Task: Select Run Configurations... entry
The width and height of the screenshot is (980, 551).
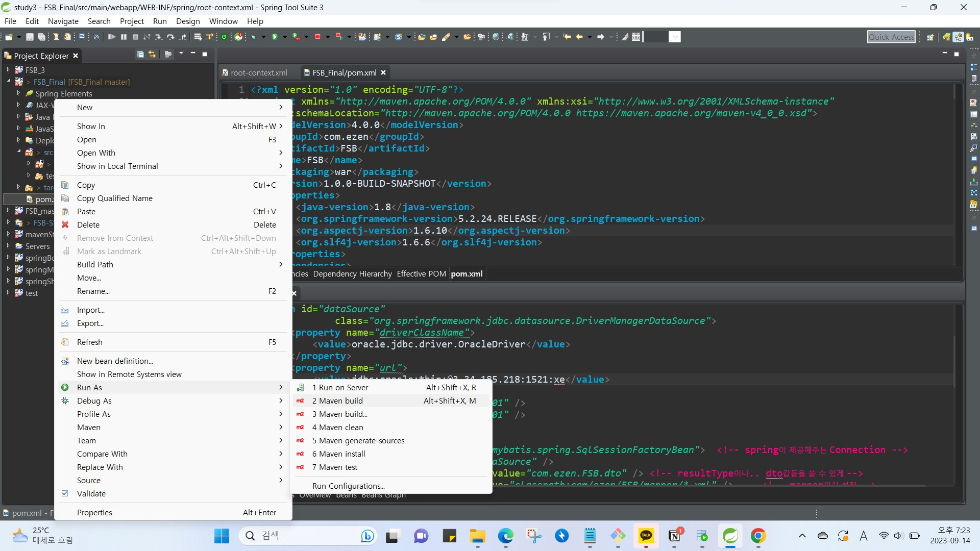Action: coord(391,486)
